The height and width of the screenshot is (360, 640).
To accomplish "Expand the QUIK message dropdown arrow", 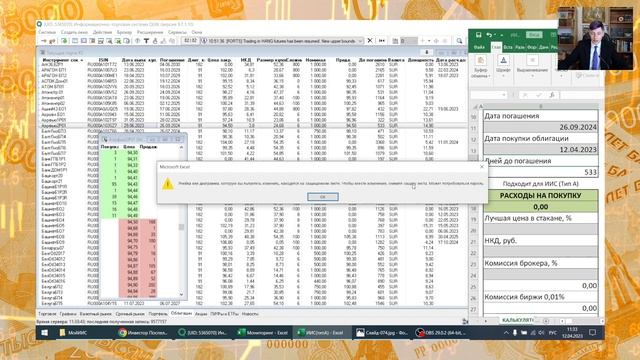I will pyautogui.click(x=360, y=41).
